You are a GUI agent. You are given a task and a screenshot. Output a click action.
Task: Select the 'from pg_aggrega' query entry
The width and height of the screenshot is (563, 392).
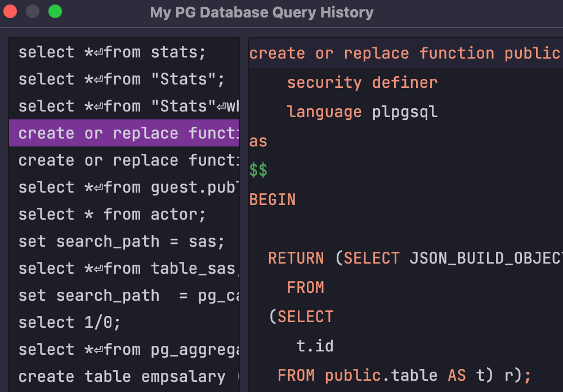[124, 350]
